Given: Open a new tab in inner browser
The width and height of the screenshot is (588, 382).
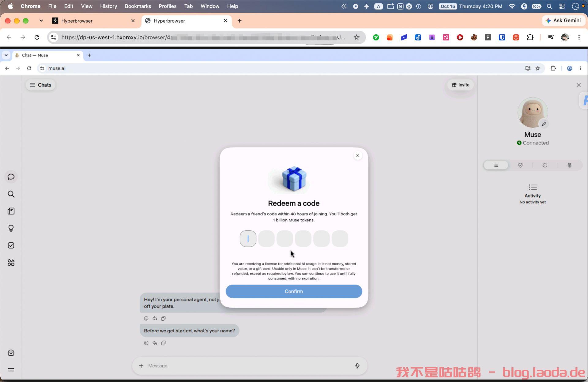Looking at the screenshot, I should click(89, 55).
